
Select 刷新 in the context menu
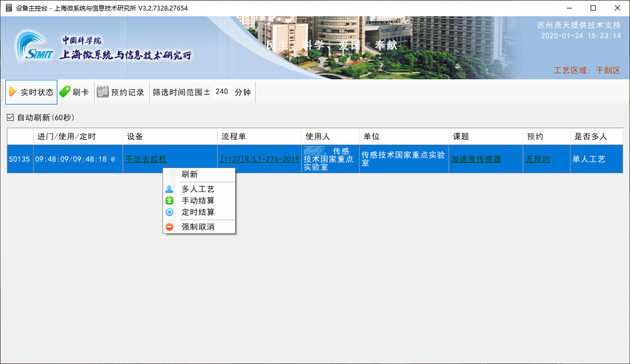[190, 174]
